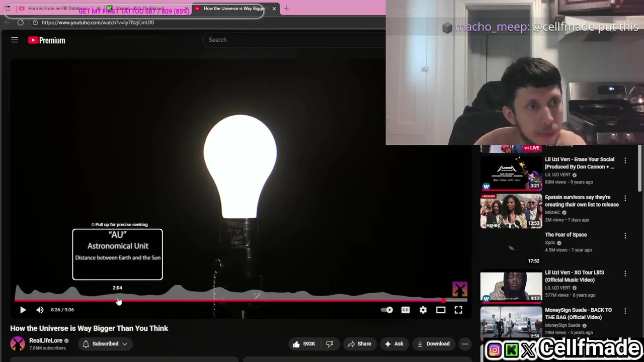Open the RealLifeLore channel name link
The height and width of the screenshot is (362, 644).
point(45,340)
